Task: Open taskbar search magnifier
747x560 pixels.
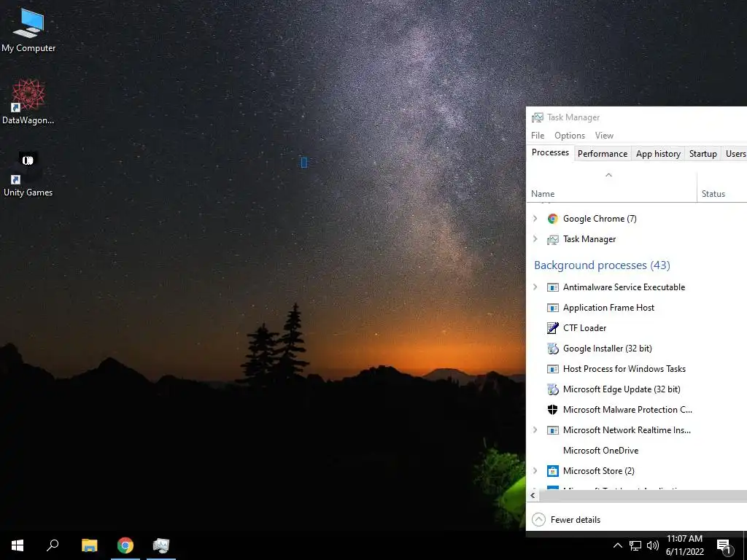Action: point(53,545)
